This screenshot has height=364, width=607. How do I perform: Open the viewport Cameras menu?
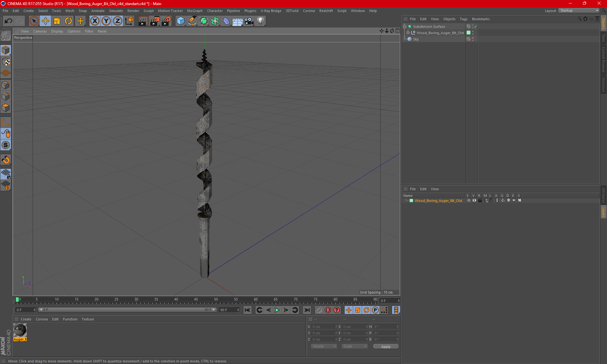(x=40, y=31)
